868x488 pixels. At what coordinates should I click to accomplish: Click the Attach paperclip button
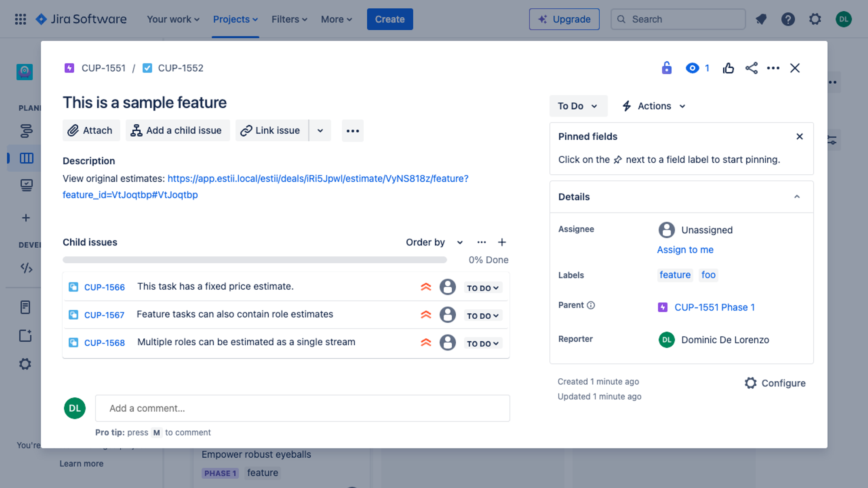pyautogui.click(x=91, y=131)
